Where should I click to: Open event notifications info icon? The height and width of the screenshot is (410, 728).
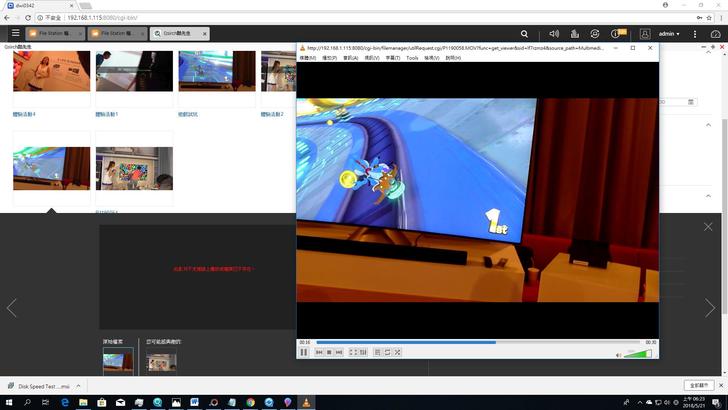pyautogui.click(x=615, y=34)
